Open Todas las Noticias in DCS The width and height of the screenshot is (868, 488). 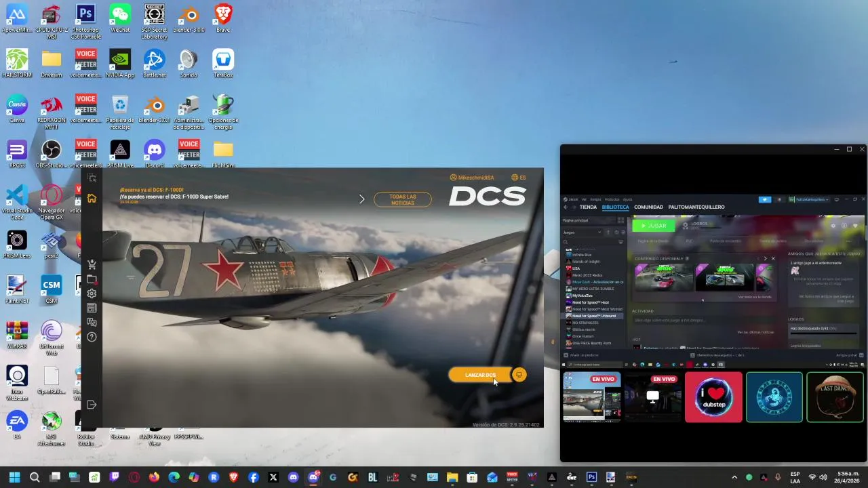click(x=403, y=199)
